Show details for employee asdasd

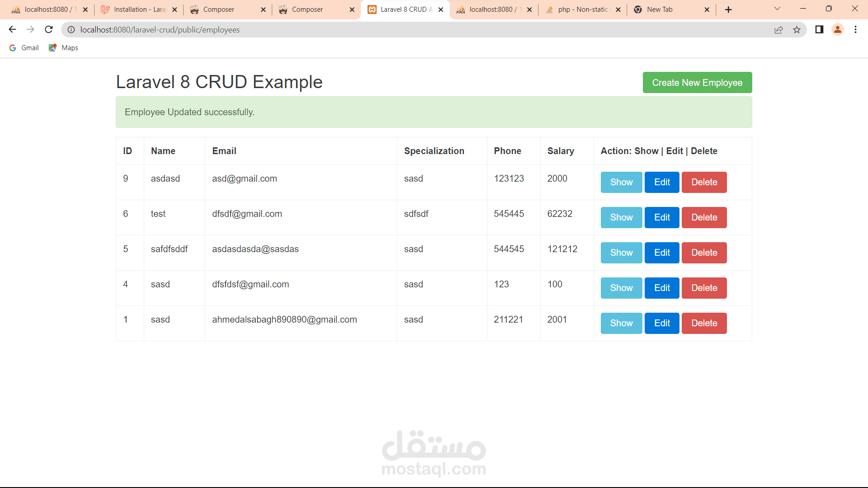click(621, 182)
